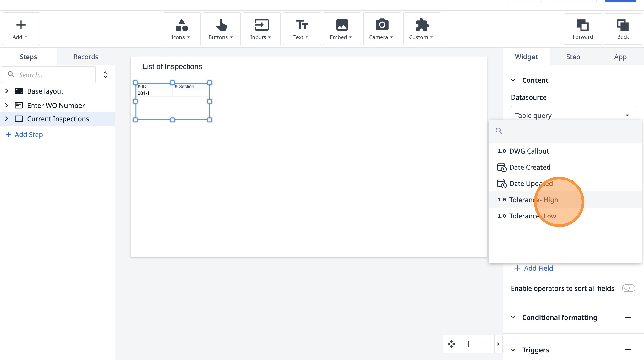Expand the Base layout step
This screenshot has width=644, height=360.
point(7,91)
